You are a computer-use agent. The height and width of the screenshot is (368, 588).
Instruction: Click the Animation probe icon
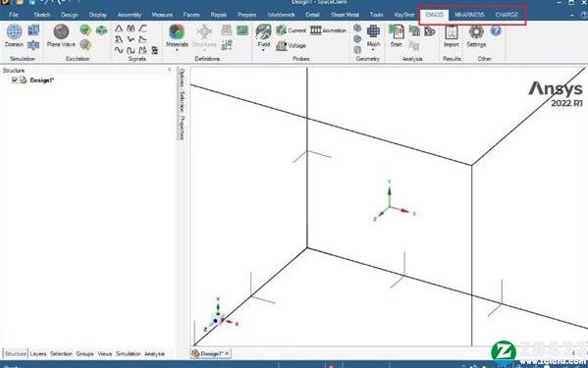(x=328, y=30)
